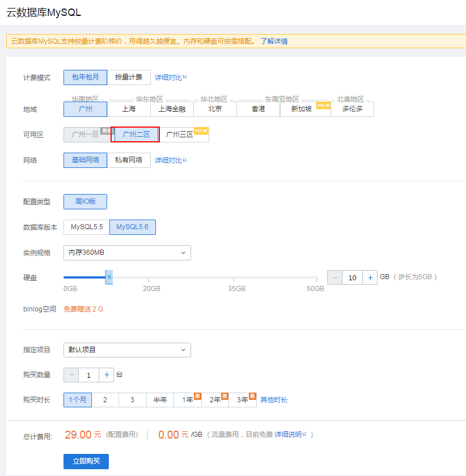Click the purchase quantity input field
466x476 pixels.
pos(88,375)
